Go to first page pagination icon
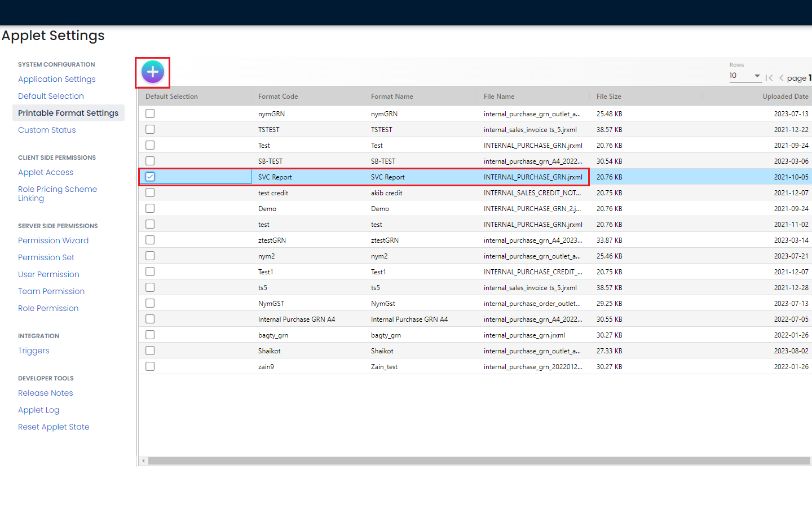Viewport: 812px width, 508px height. coord(769,78)
